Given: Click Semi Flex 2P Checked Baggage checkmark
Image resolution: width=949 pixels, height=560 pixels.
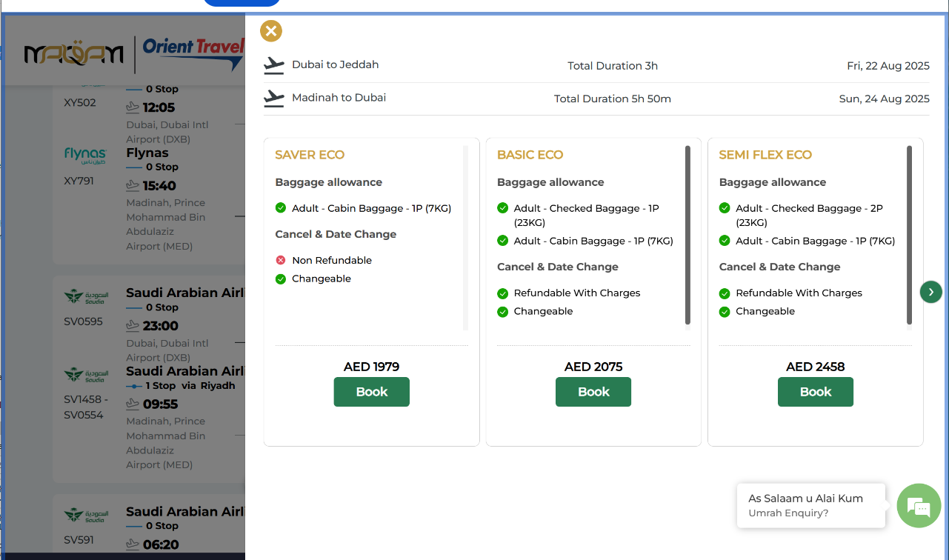Looking at the screenshot, I should (x=725, y=208).
